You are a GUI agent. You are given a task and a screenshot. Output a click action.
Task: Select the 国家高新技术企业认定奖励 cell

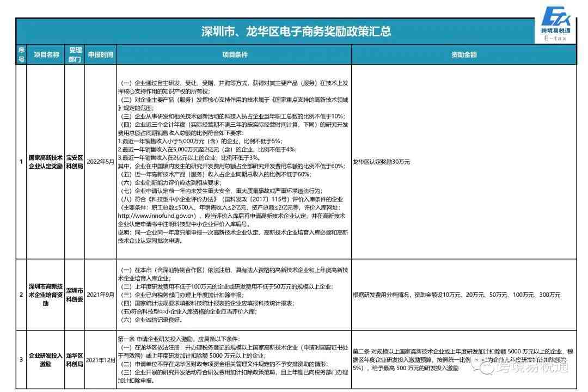click(x=46, y=162)
